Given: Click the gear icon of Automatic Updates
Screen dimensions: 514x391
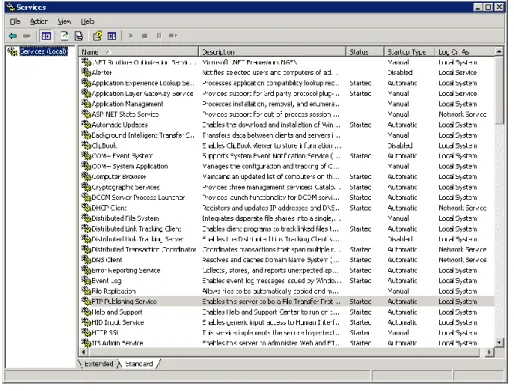Looking at the screenshot, I should 86,124.
